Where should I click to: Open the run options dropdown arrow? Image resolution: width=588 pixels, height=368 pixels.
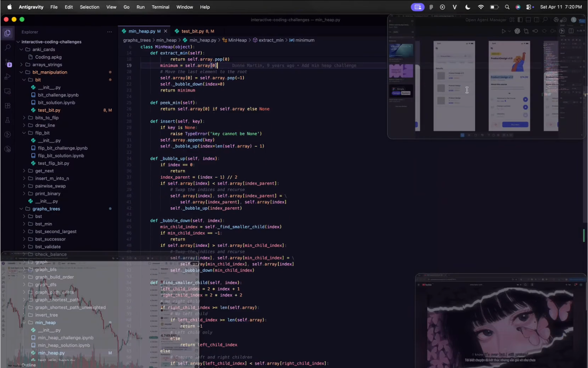(x=509, y=31)
